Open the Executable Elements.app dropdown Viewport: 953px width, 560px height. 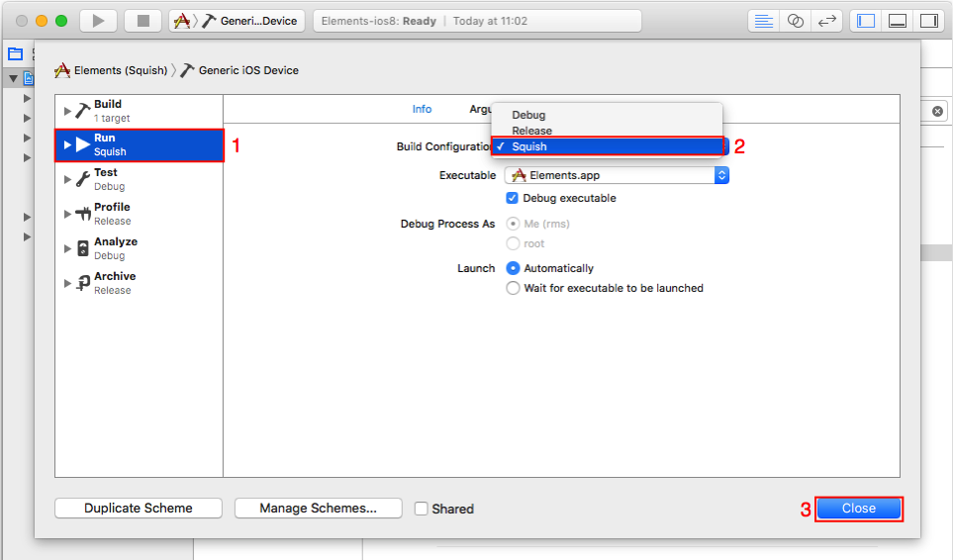point(617,175)
